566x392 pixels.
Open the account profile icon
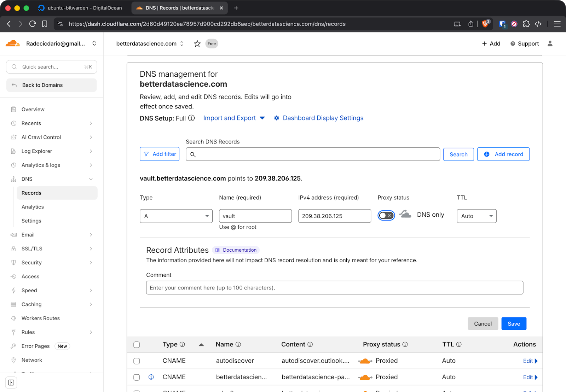[550, 43]
